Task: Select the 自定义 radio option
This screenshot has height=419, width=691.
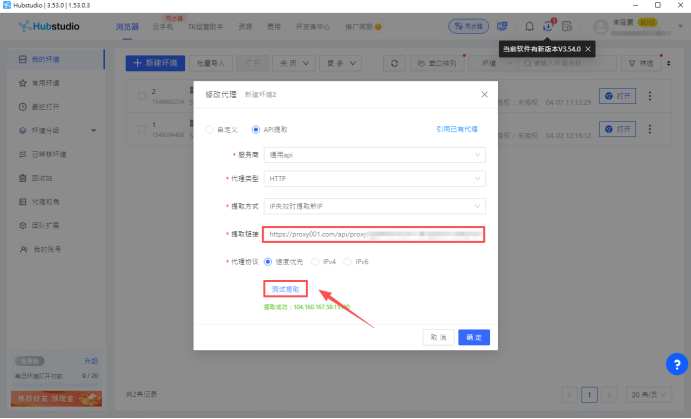Action: pyautogui.click(x=209, y=130)
